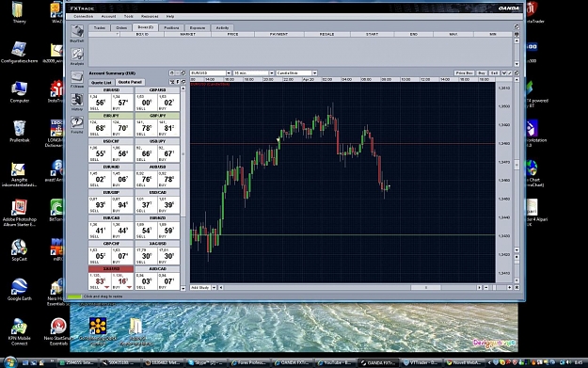This screenshot has width=588, height=368.
Task: Click the Price Box button
Action: (464, 72)
